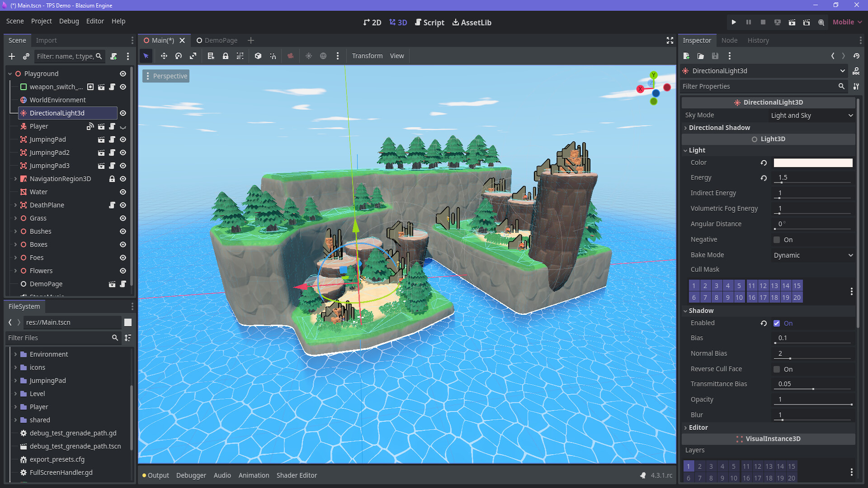868x488 pixels.
Task: Expand the Directional Shadow section
Action: [x=720, y=127]
